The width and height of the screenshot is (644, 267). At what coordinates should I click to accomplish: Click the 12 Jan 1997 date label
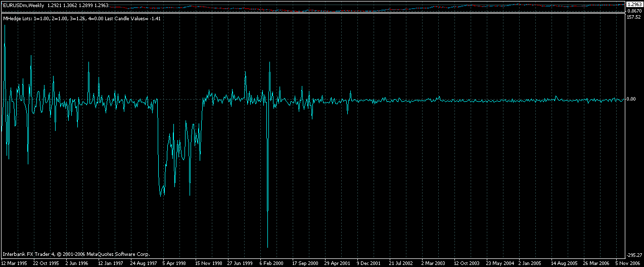coord(111,263)
